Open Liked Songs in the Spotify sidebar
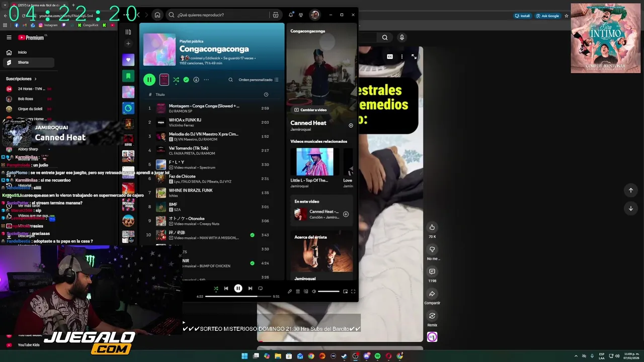This screenshot has width=644, height=362. [128, 59]
